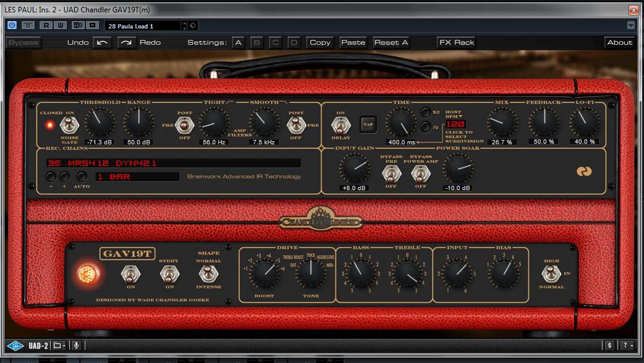Click the About button
The image size is (644, 363).
619,43
